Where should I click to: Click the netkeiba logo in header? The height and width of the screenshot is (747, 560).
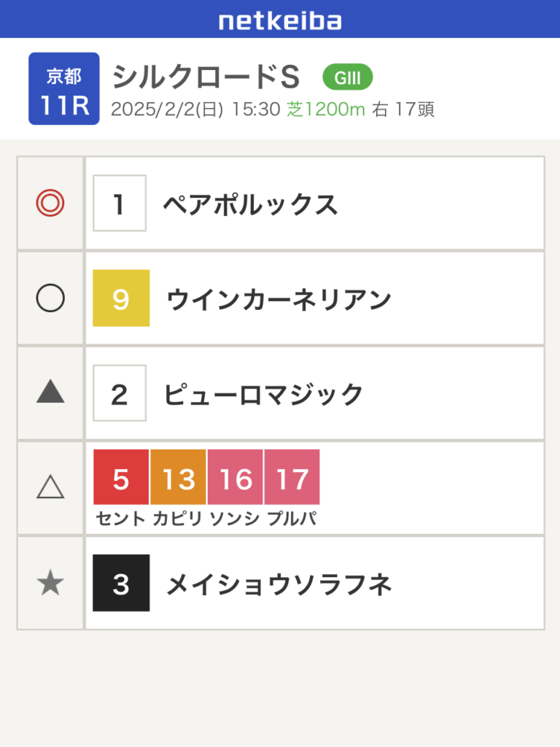[x=280, y=20]
